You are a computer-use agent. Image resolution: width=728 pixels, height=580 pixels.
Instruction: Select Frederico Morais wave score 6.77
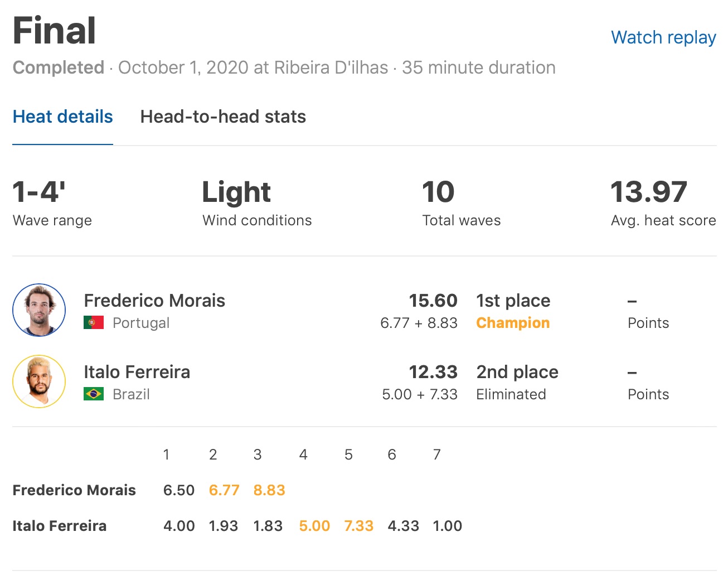click(224, 490)
